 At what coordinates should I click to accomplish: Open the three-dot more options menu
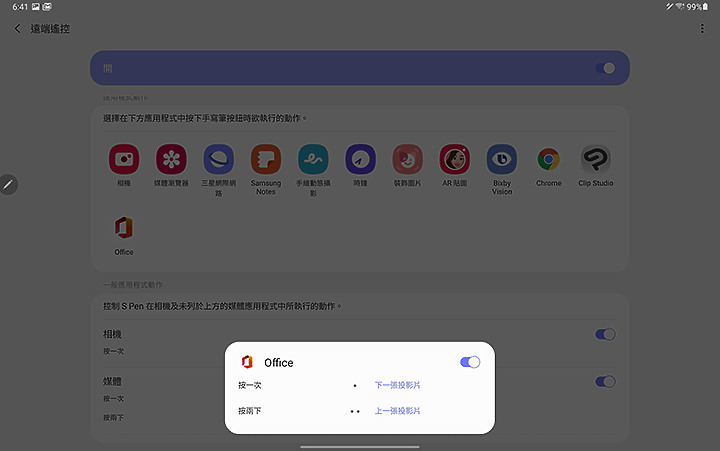point(702,28)
